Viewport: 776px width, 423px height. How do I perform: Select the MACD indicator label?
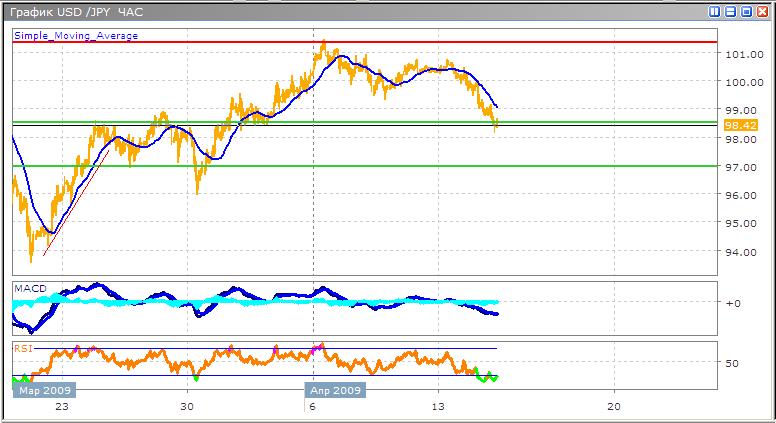tap(30, 288)
